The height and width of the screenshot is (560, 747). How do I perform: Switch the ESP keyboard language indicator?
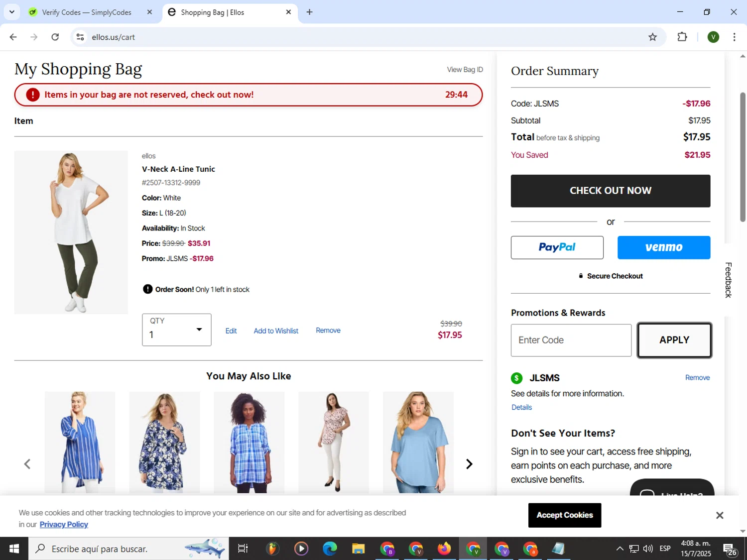(x=665, y=549)
